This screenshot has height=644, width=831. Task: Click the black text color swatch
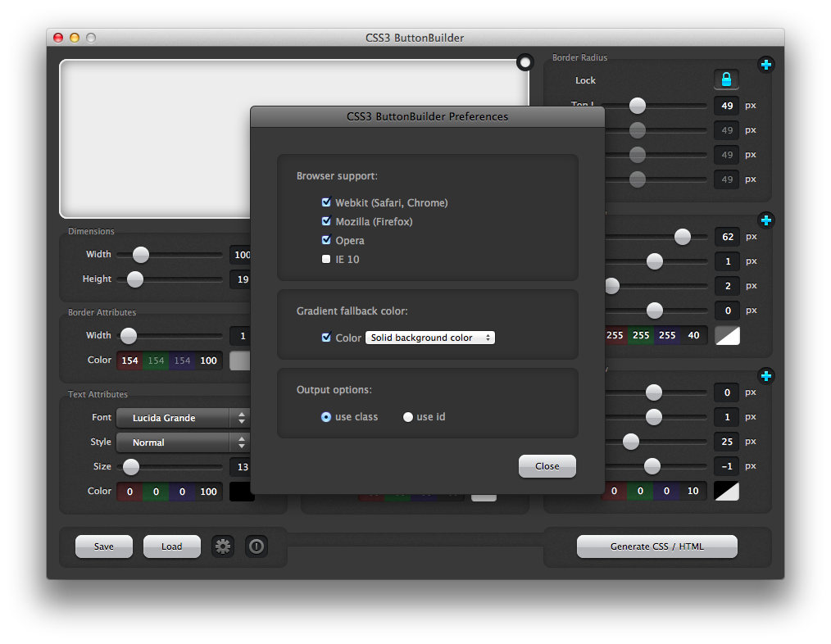(243, 492)
